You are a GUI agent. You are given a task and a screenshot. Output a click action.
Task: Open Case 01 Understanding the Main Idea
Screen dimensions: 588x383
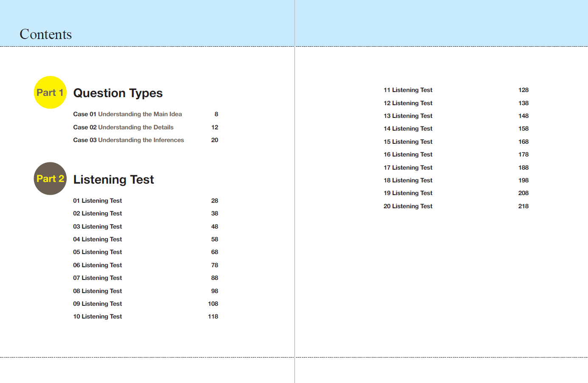[127, 114]
